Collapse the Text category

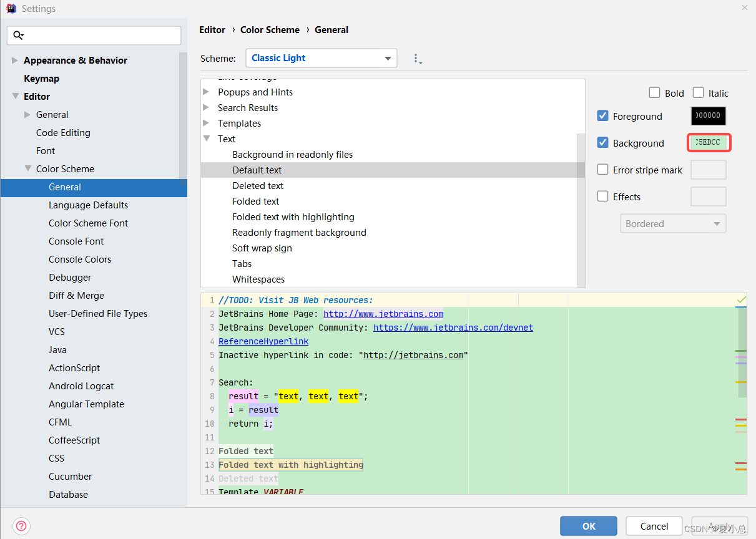coord(206,138)
